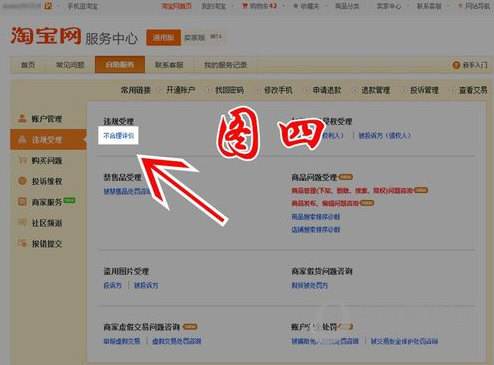Open the 联系客服 tab
Screen dimensions: 494x365
coord(169,65)
